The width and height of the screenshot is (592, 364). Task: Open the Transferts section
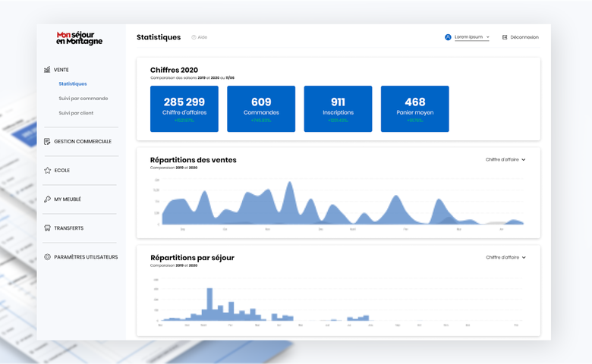tap(69, 228)
